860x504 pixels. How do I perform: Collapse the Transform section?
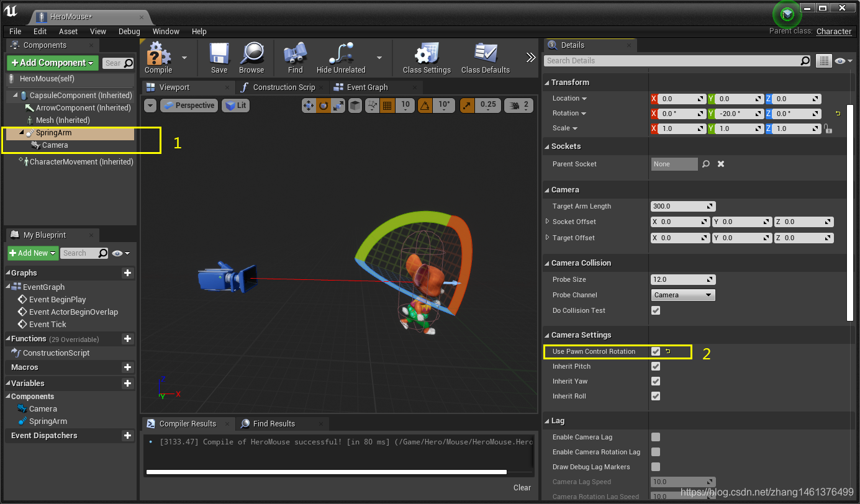[x=547, y=83]
